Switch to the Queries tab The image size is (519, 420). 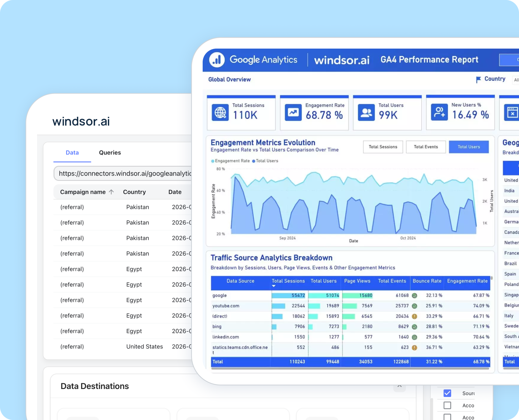point(110,153)
